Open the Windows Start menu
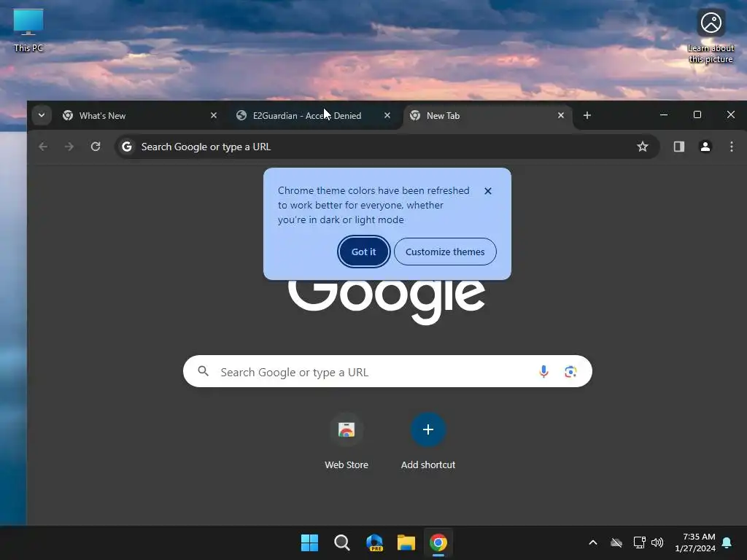Image resolution: width=747 pixels, height=560 pixels. [309, 542]
